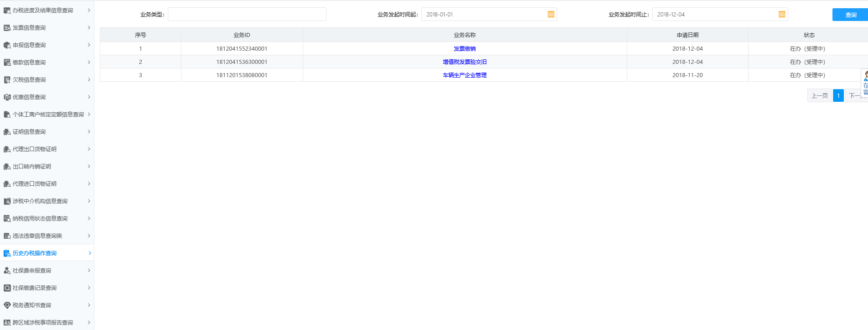Expand the 代理出口货物证明 chevron

pyautogui.click(x=89, y=149)
